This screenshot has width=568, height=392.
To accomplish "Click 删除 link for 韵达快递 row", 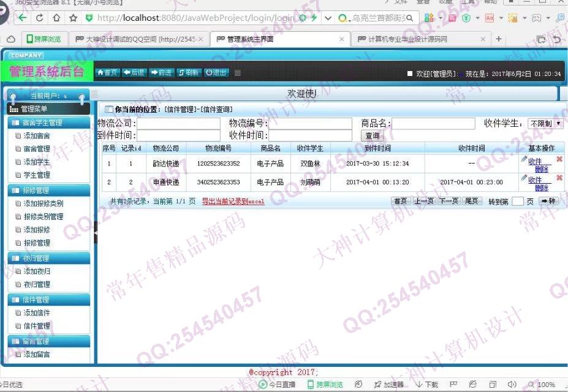I will click(x=542, y=169).
